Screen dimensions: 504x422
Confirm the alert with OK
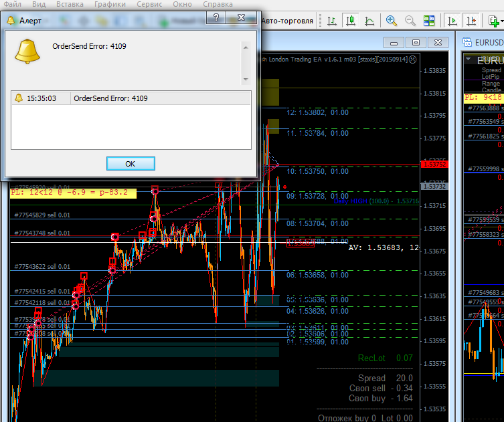coord(131,164)
